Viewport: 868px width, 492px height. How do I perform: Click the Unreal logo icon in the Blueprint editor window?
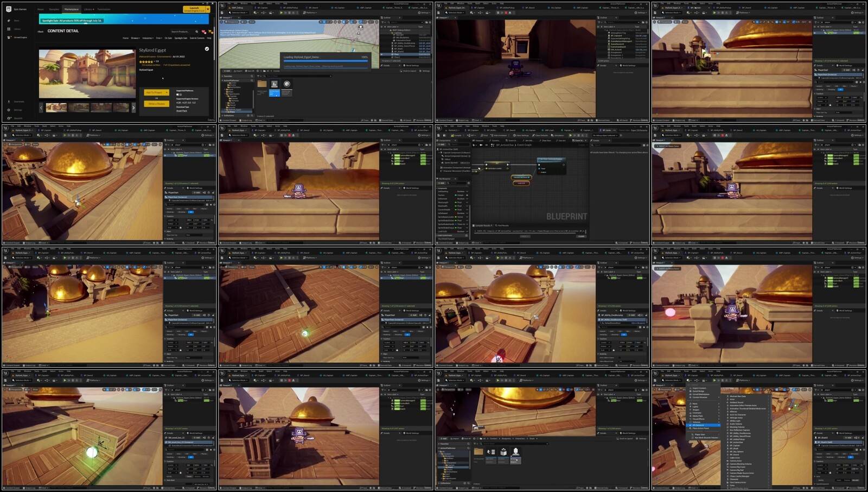(x=439, y=128)
